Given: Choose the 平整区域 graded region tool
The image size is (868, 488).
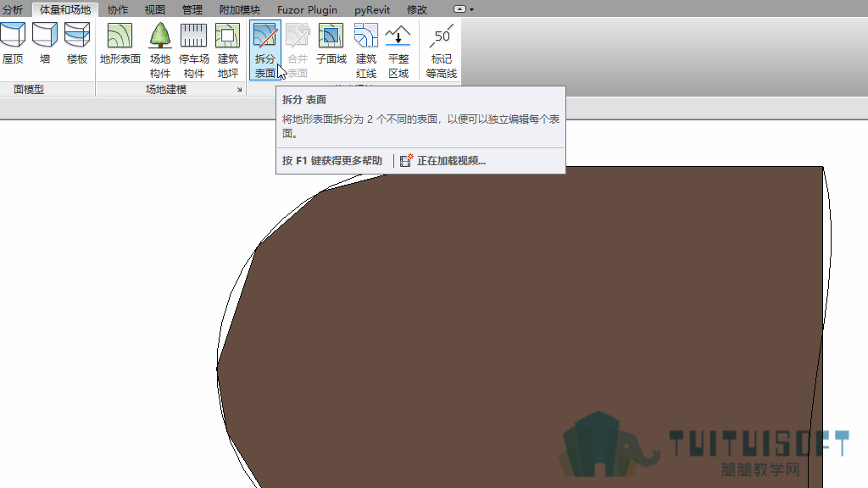Looking at the screenshot, I should [398, 51].
